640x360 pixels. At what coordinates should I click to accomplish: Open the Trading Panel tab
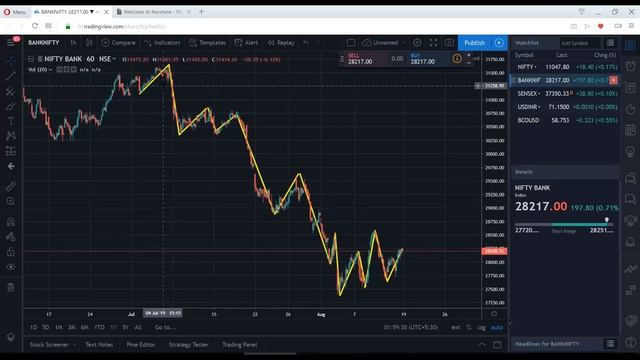(240, 344)
